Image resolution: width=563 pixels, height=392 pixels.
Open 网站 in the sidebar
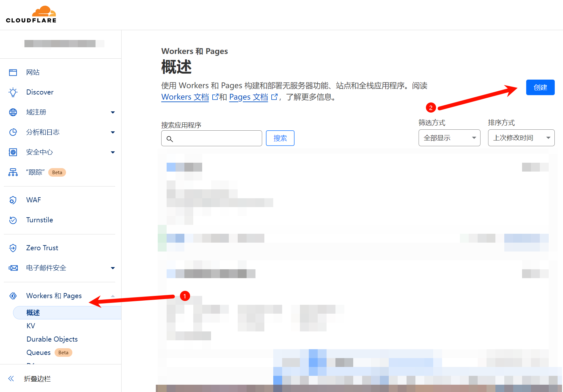(33, 73)
